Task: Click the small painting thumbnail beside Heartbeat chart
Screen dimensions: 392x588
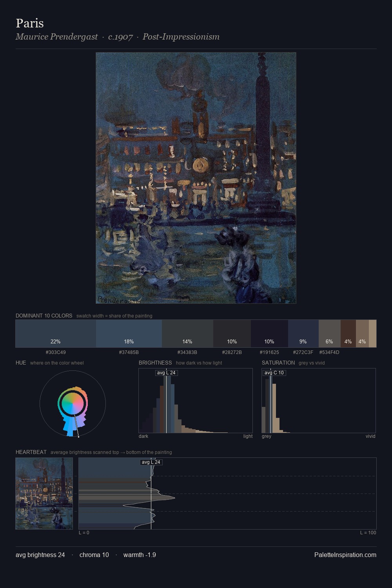Action: click(x=44, y=494)
